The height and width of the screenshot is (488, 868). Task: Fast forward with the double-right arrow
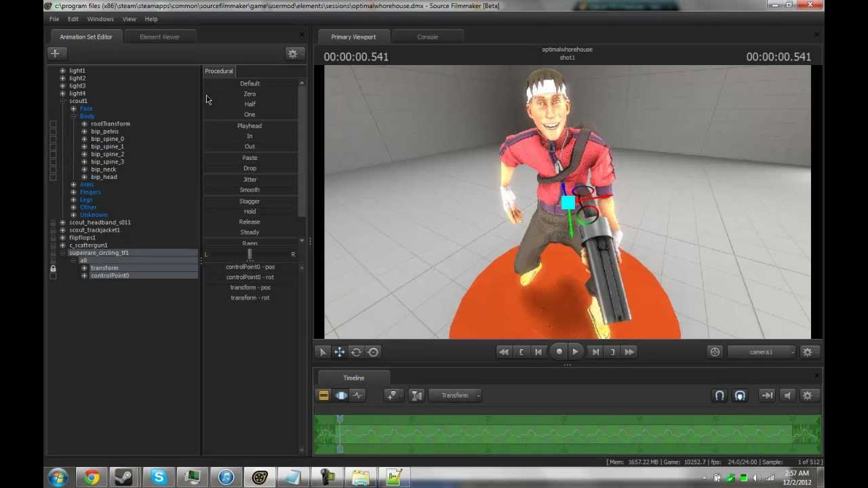pos(629,352)
